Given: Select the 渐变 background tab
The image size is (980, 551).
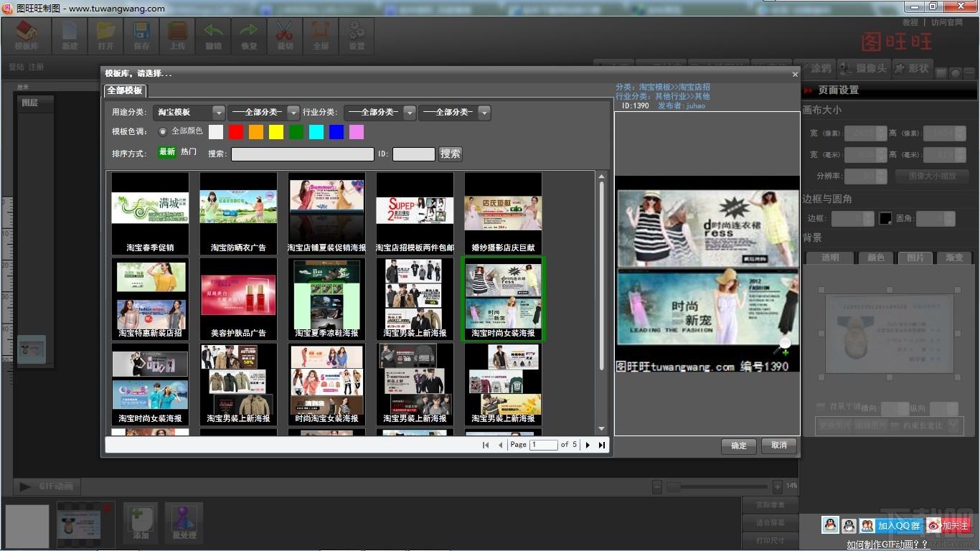Looking at the screenshot, I should click(x=953, y=258).
